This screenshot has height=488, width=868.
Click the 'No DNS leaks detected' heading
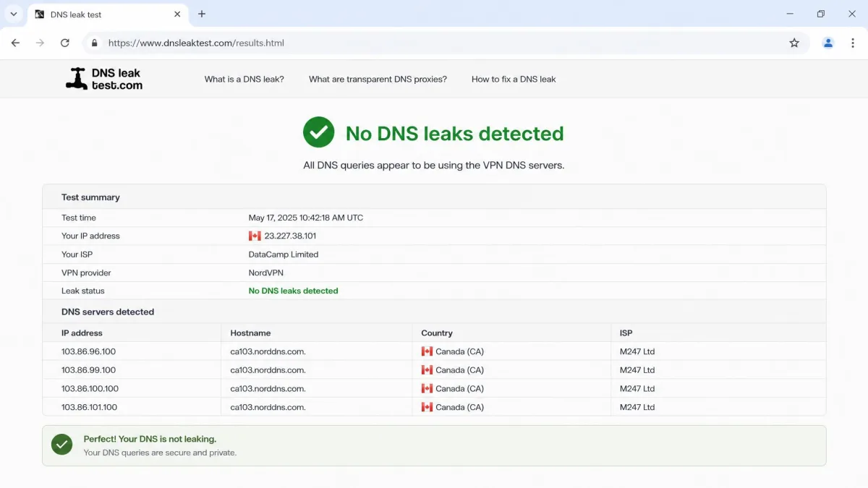point(454,134)
